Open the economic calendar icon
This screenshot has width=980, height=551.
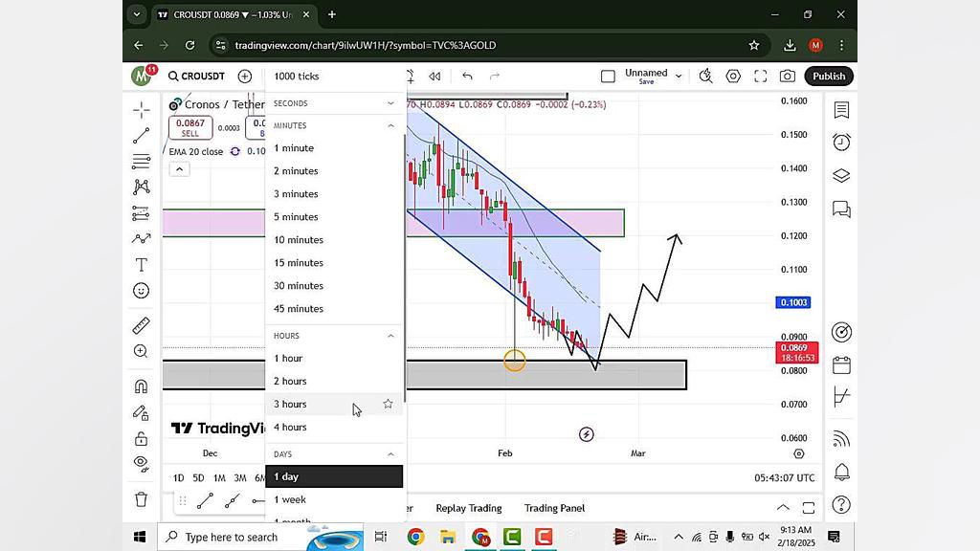841,364
